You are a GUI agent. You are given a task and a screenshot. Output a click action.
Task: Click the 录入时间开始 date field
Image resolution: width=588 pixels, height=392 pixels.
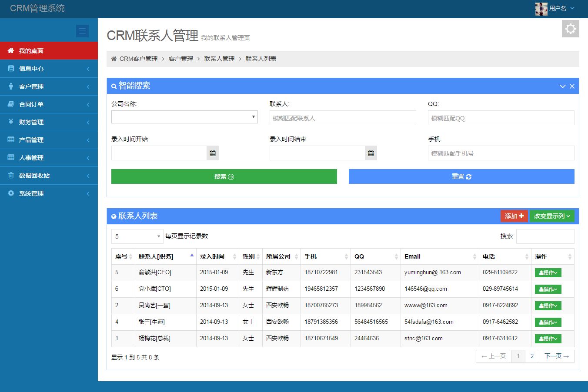pyautogui.click(x=159, y=153)
